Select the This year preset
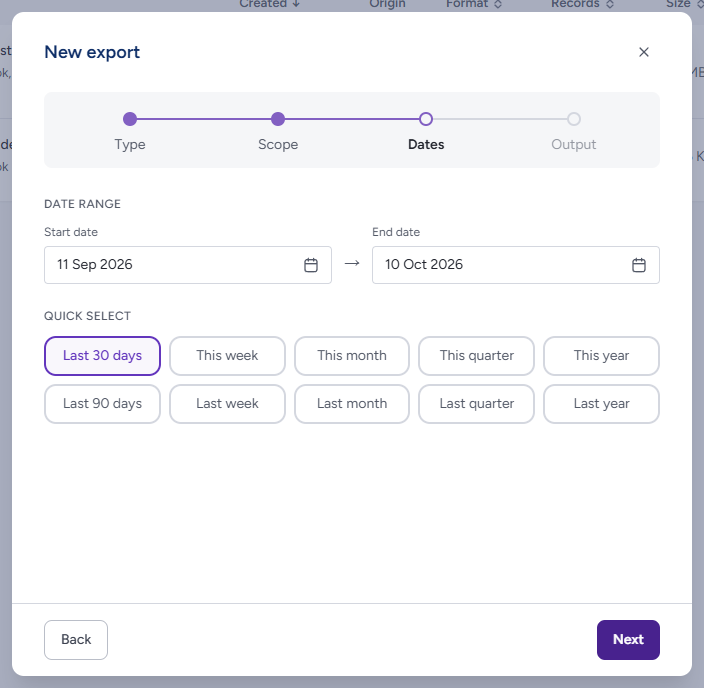This screenshot has width=704, height=688. pos(601,356)
